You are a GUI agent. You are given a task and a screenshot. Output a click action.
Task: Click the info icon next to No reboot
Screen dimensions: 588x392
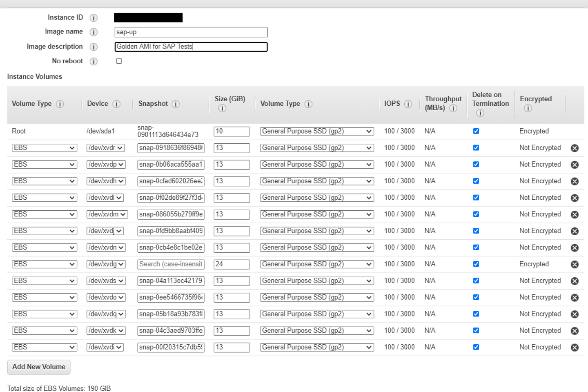tap(94, 61)
